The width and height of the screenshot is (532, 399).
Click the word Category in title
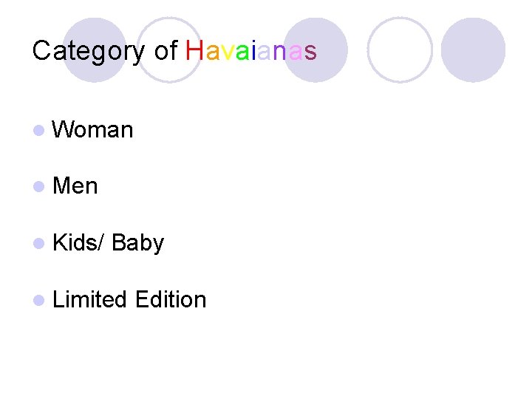pyautogui.click(x=89, y=51)
